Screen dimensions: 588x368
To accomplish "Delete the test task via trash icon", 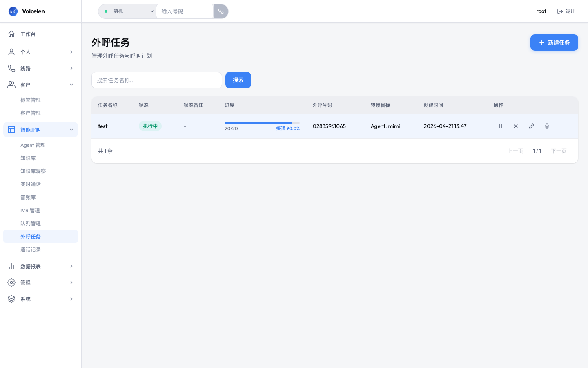I will tap(547, 126).
